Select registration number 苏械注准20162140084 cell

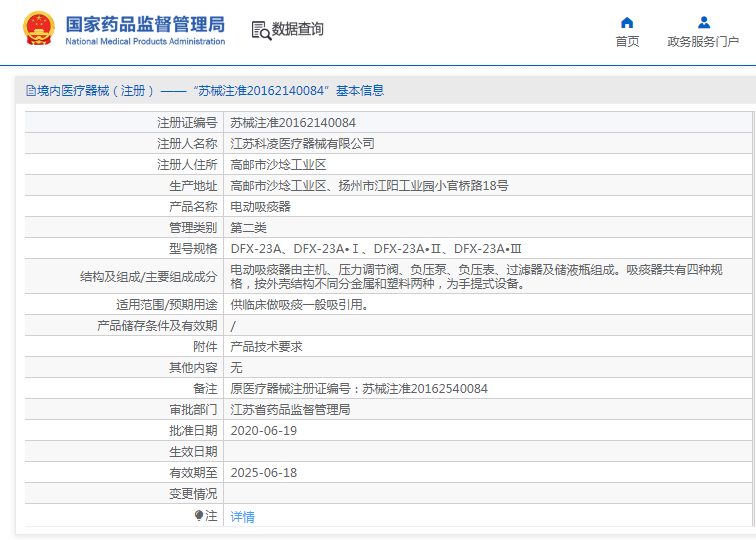(x=293, y=122)
